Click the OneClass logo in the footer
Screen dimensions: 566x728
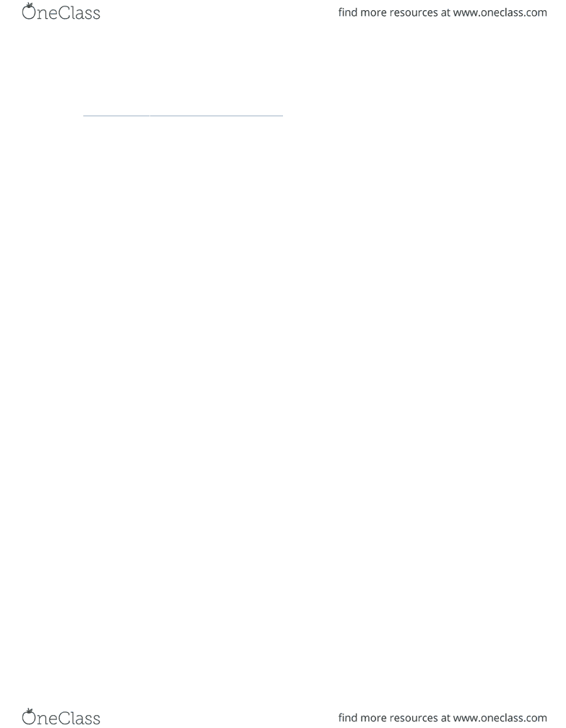61,717
